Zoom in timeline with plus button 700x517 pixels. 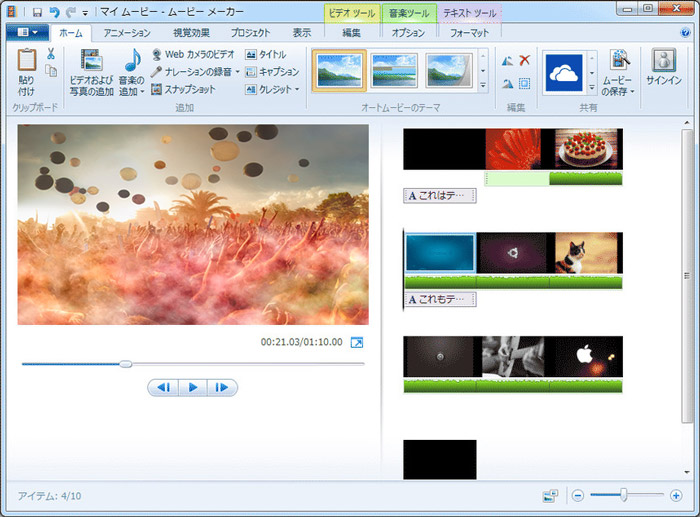pos(676,496)
